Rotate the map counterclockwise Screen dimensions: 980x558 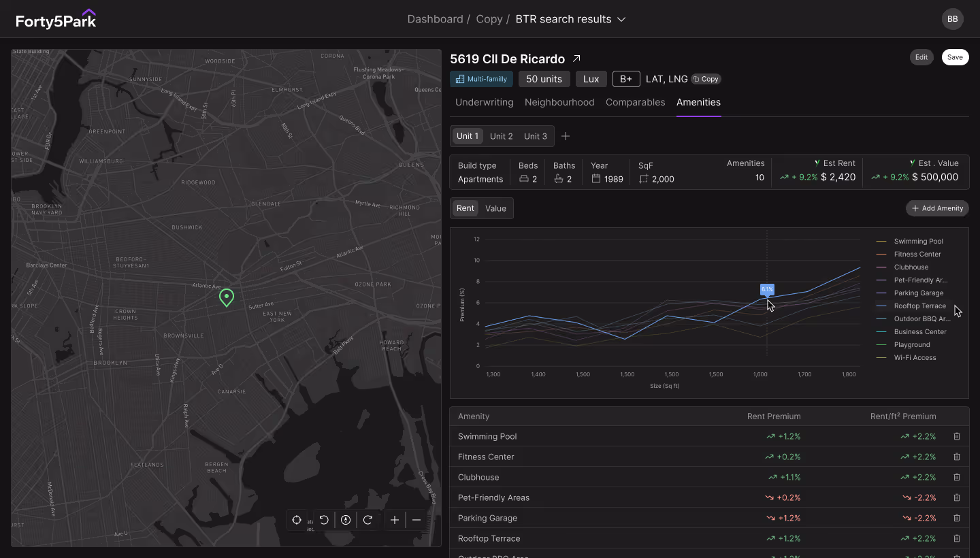pos(323,519)
